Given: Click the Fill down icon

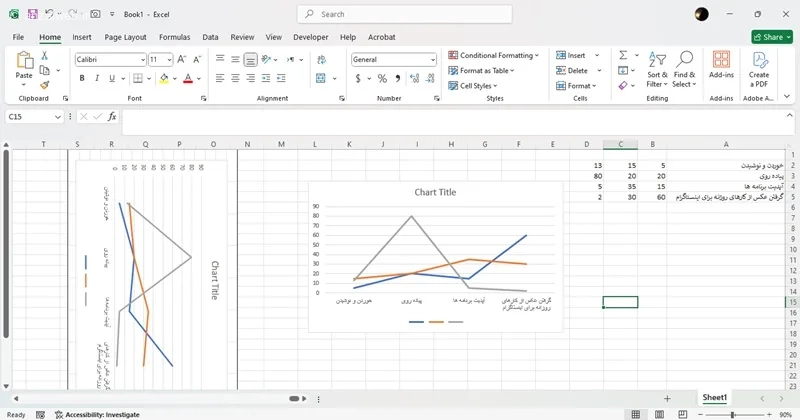Looking at the screenshot, I should [x=623, y=70].
